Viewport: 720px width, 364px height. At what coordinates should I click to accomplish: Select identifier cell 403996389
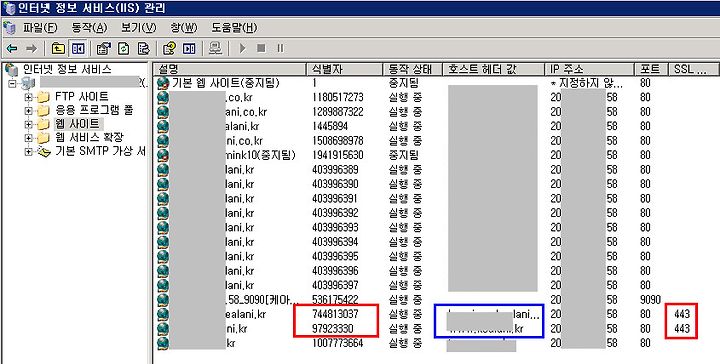pos(335,170)
